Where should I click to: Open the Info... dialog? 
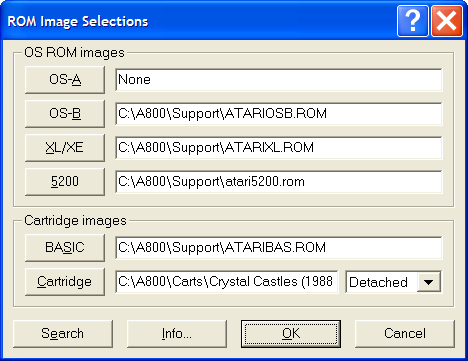click(177, 334)
